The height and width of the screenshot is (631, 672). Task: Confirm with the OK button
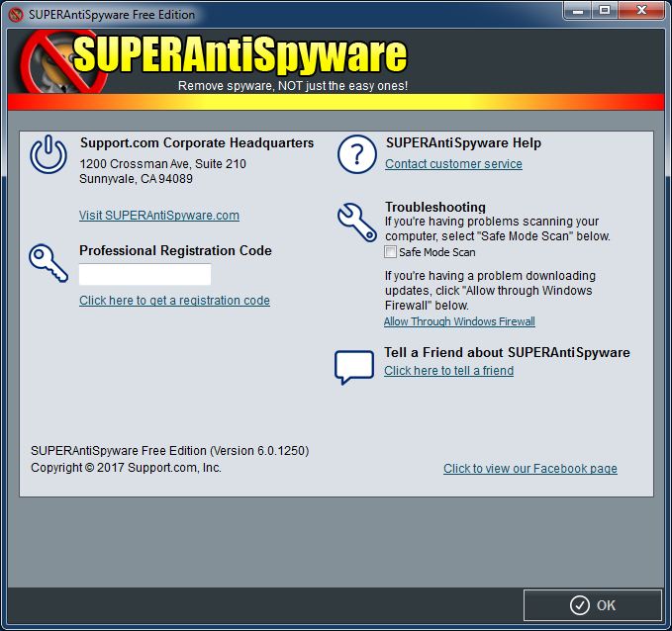tap(593, 605)
